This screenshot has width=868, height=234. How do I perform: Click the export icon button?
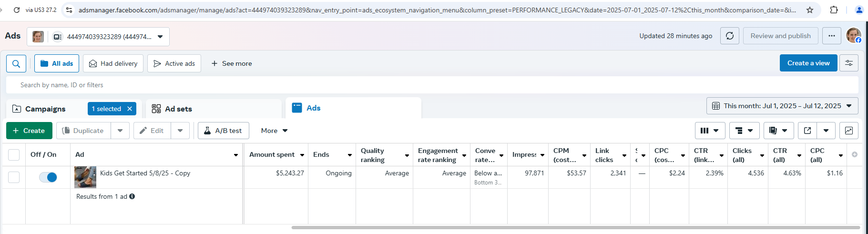point(807,131)
